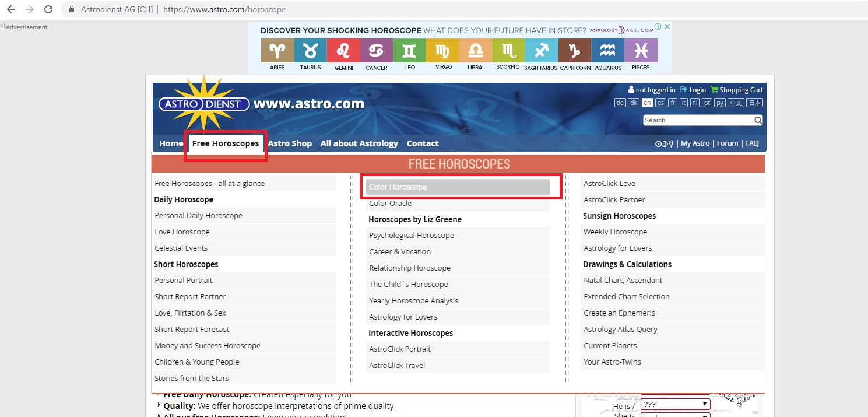The height and width of the screenshot is (417, 868).
Task: Click the browser address bar URL
Action: [224, 10]
